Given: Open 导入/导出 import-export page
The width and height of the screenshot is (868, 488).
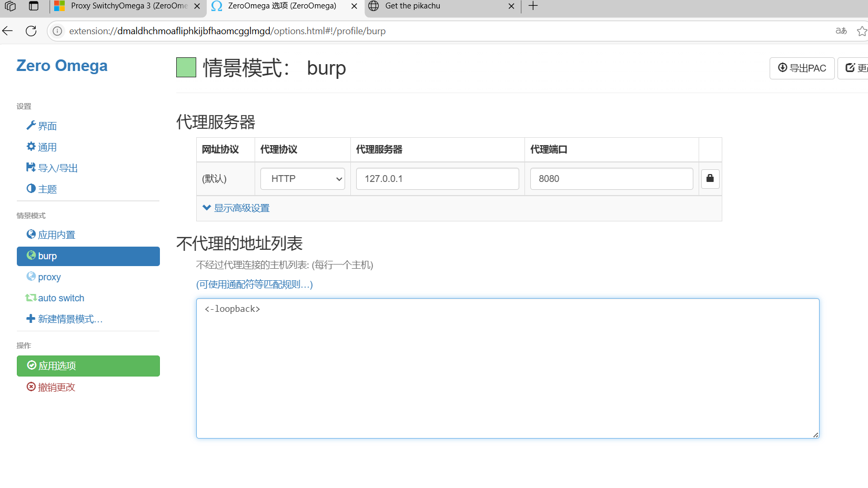Looking at the screenshot, I should point(52,168).
